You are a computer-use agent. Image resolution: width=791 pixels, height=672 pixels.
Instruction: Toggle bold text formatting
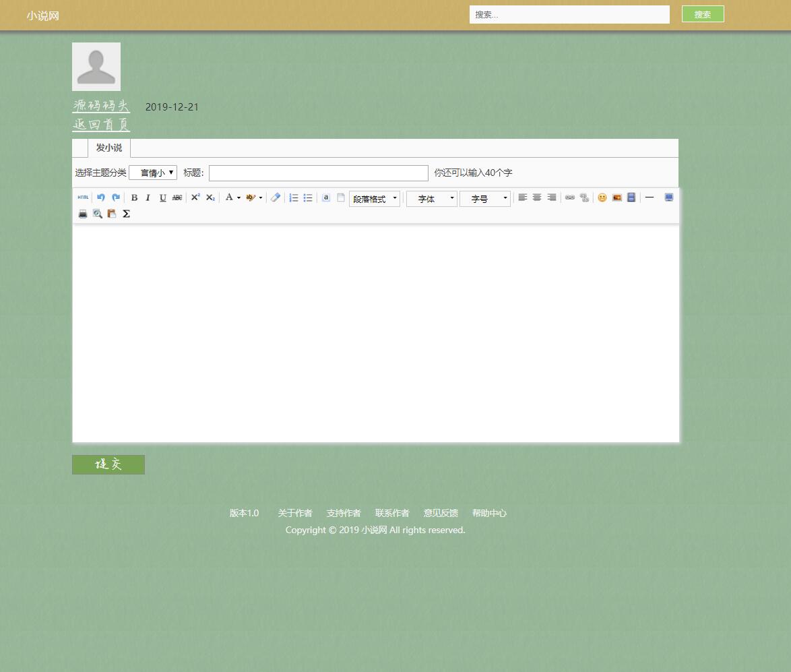point(134,197)
